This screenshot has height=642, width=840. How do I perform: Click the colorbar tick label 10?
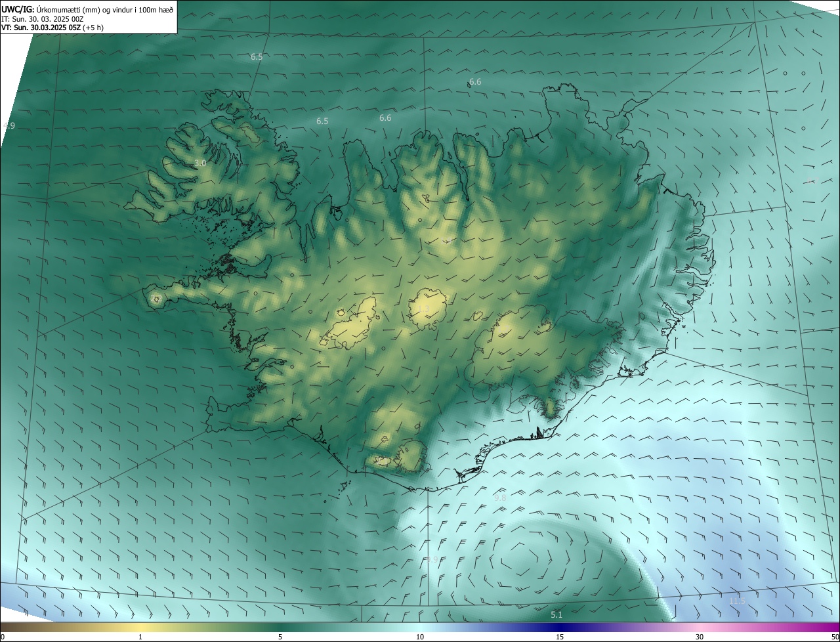click(420, 637)
